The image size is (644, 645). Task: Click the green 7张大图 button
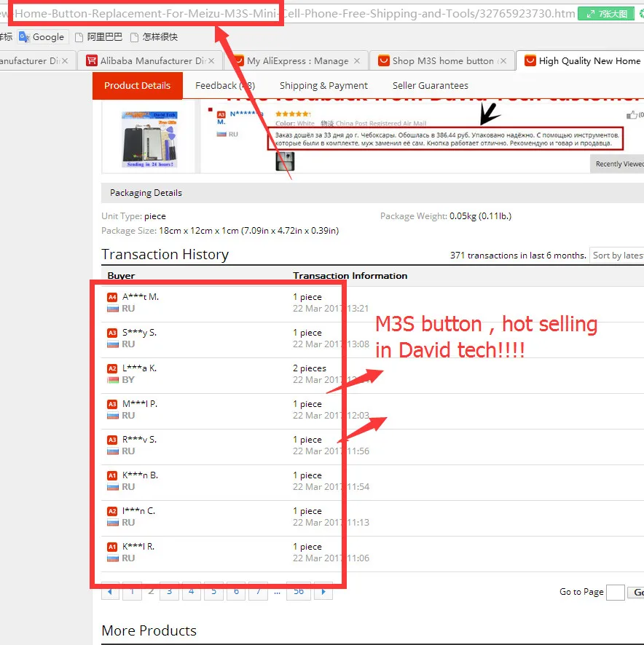point(605,14)
